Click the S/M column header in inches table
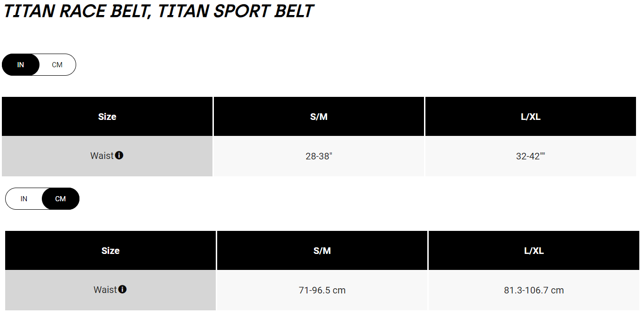Image resolution: width=644 pixels, height=316 pixels. click(x=319, y=117)
